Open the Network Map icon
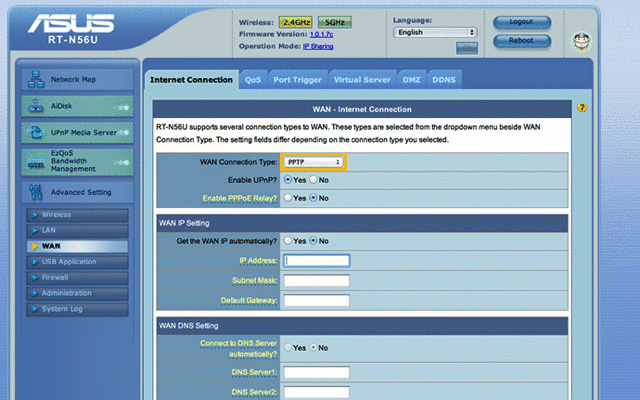The width and height of the screenshot is (640, 400). pyautogui.click(x=33, y=79)
